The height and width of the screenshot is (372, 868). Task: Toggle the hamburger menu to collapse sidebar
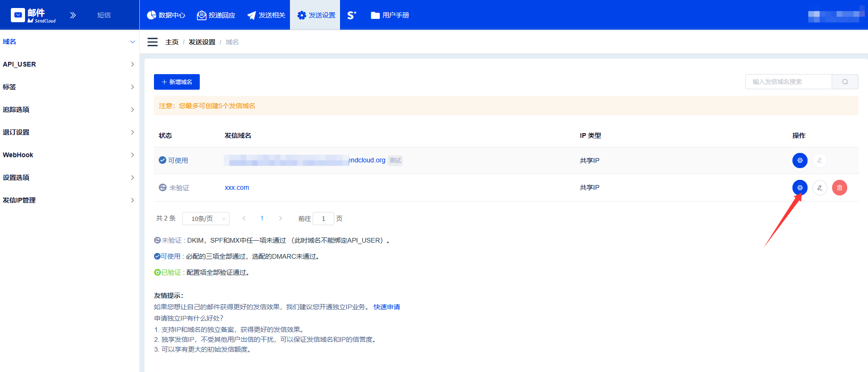coord(153,42)
